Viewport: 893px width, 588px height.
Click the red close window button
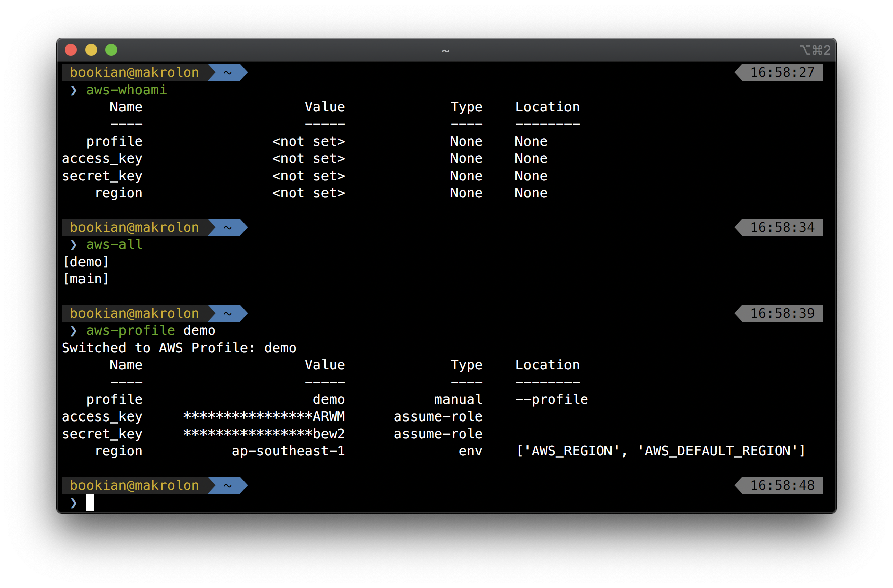pyautogui.click(x=71, y=50)
